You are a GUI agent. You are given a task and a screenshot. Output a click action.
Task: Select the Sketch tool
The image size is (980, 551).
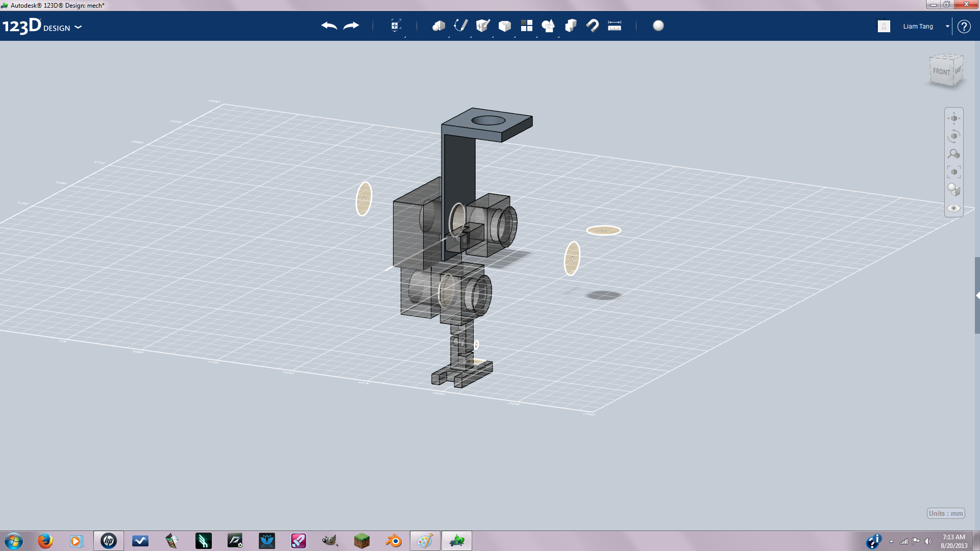460,26
